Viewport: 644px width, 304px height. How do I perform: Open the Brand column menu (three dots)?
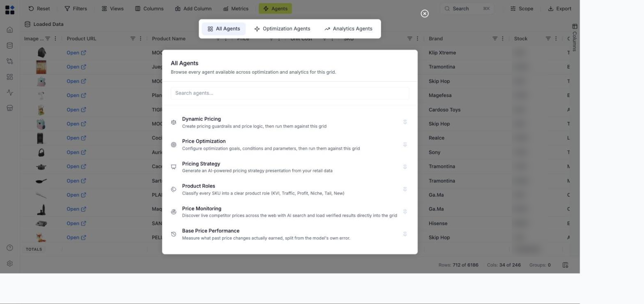503,39
